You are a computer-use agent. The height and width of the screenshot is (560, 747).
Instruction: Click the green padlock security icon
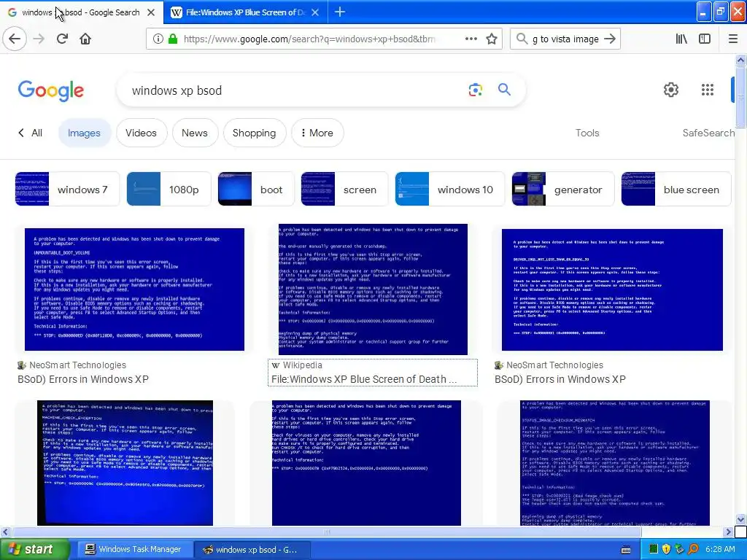click(x=173, y=39)
